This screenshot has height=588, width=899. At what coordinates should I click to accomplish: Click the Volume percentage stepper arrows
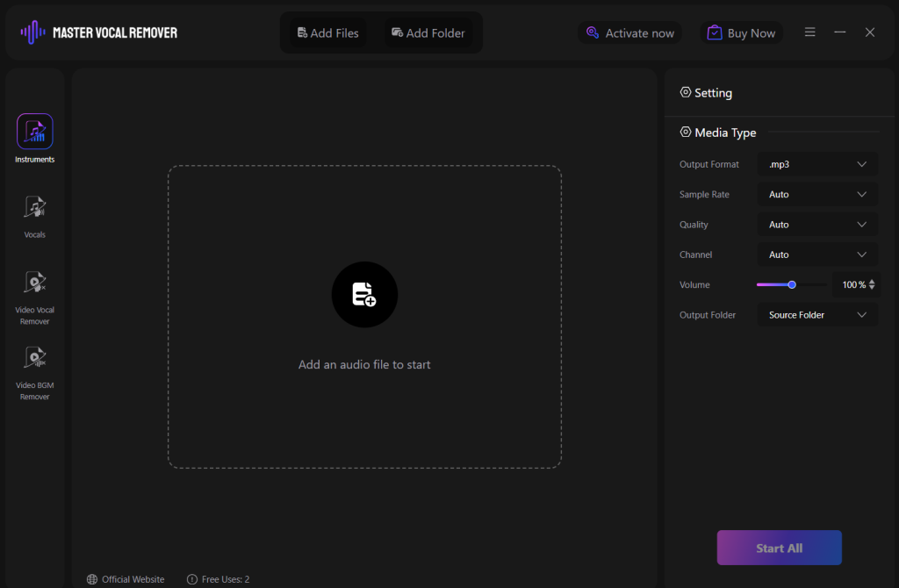872,284
